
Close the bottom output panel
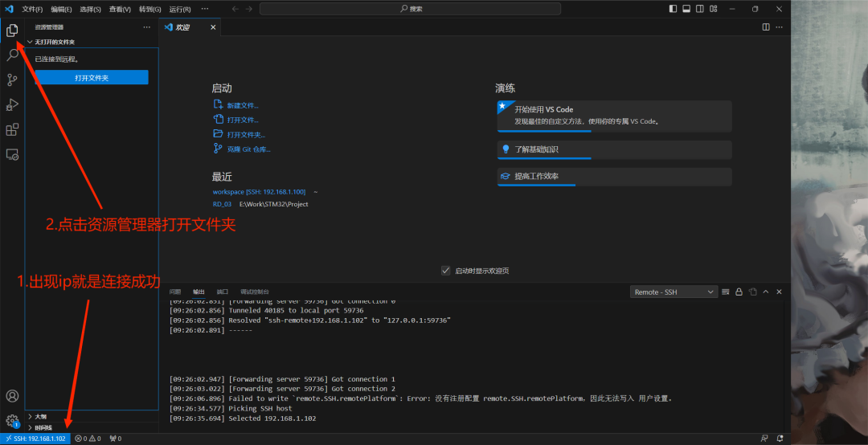coord(780,292)
